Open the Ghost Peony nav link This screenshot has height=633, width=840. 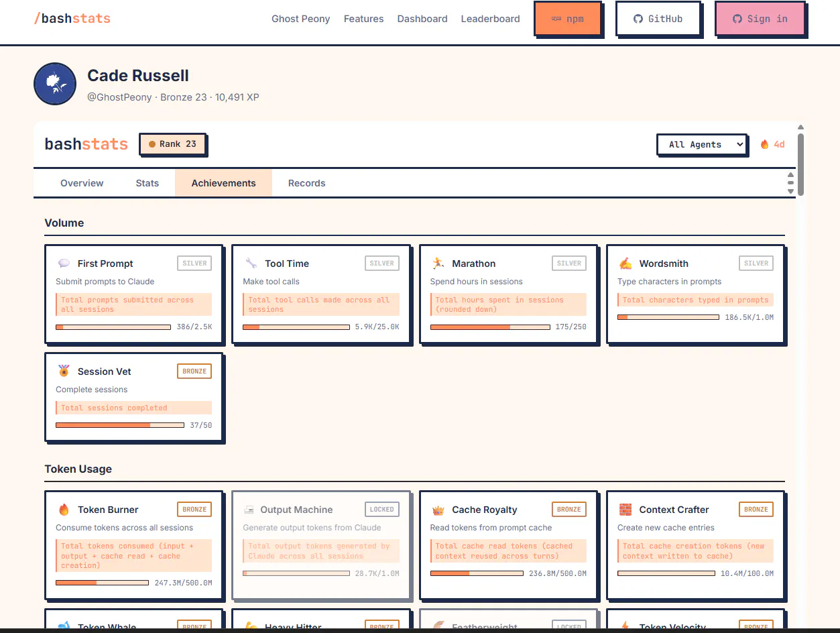[x=300, y=19]
